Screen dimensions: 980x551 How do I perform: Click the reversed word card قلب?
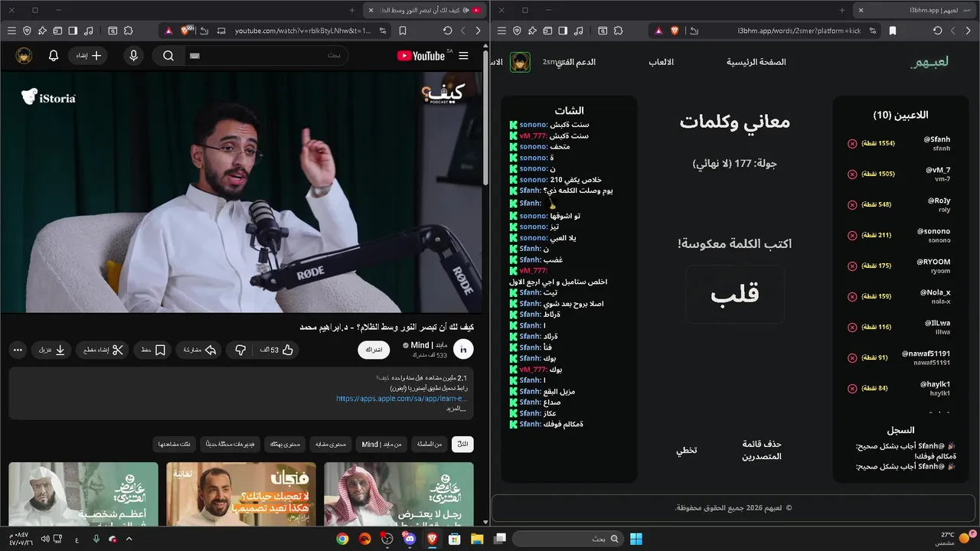pos(734,295)
